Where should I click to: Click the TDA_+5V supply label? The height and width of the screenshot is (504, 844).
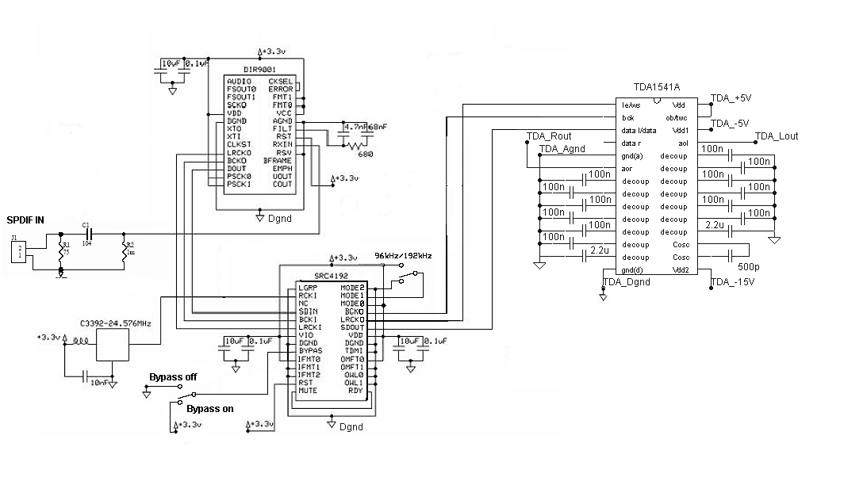[731, 98]
